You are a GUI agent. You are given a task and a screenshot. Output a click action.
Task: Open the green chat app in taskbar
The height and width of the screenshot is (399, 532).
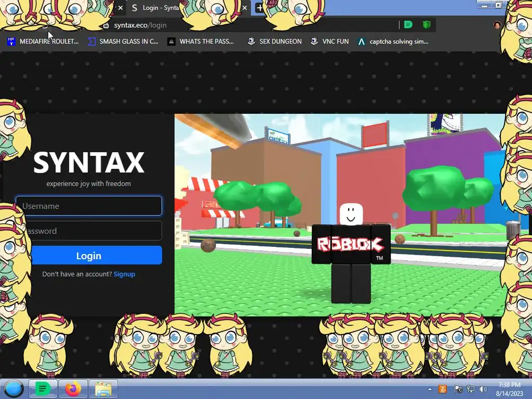(x=43, y=389)
